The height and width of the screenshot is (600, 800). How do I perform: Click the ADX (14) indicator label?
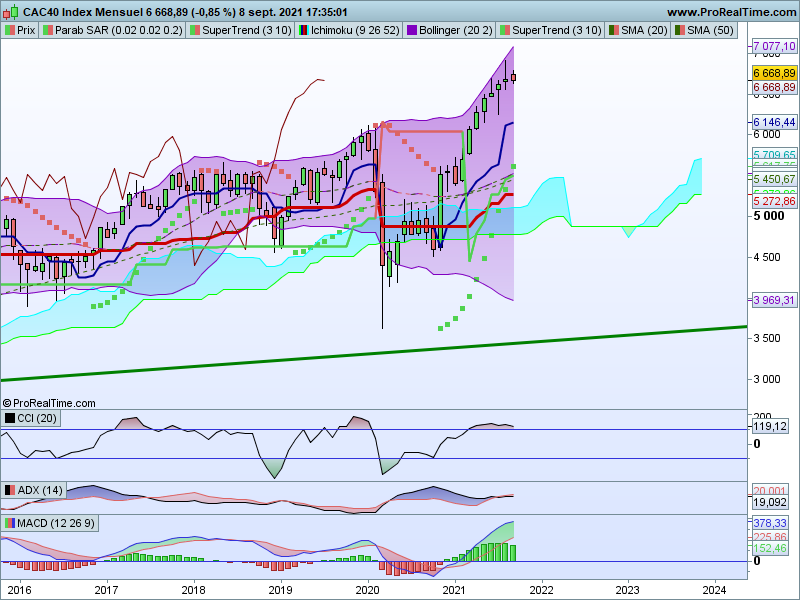pos(34,490)
